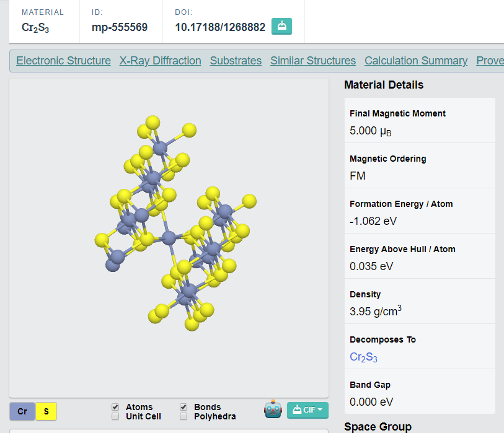Jump to Electronic Structure section

(63, 61)
